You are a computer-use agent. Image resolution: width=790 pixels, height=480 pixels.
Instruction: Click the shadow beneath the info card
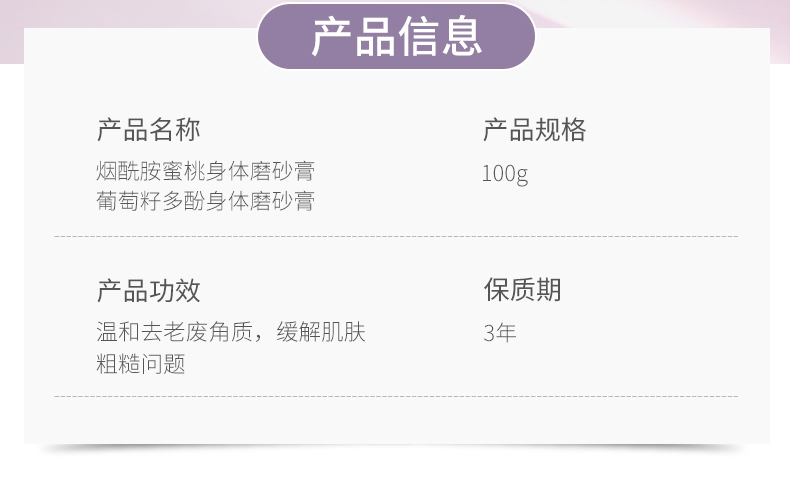pyautogui.click(x=396, y=449)
